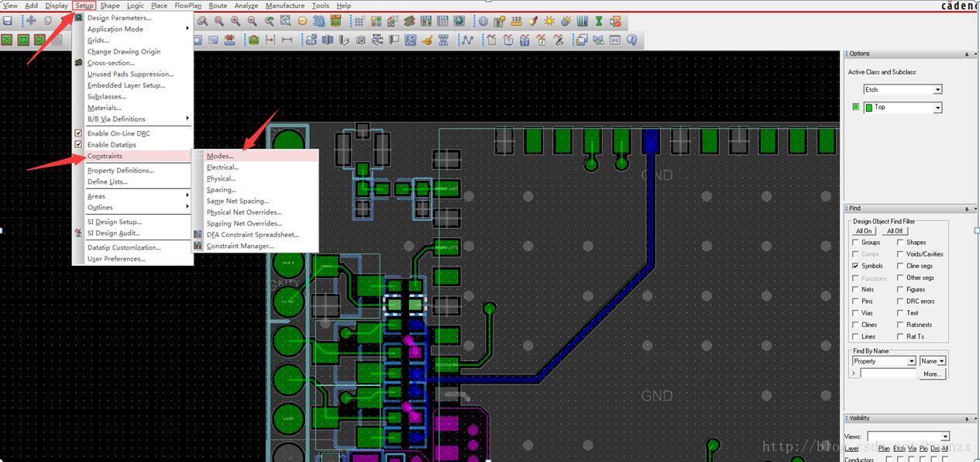The image size is (980, 462).
Task: Click the Zoom Out magnifier icon
Action: (252, 21)
